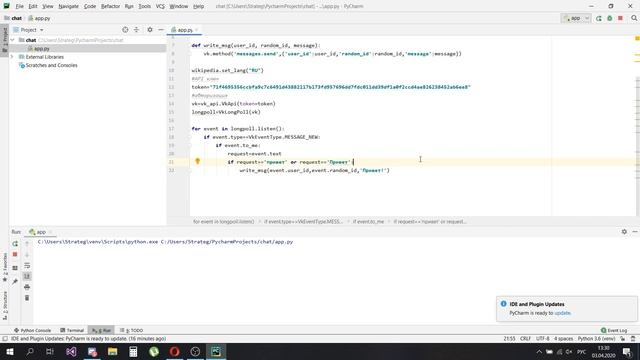Collapse all in Project panel header
Image resolution: width=640 pixels, height=360 pixels.
[136, 30]
